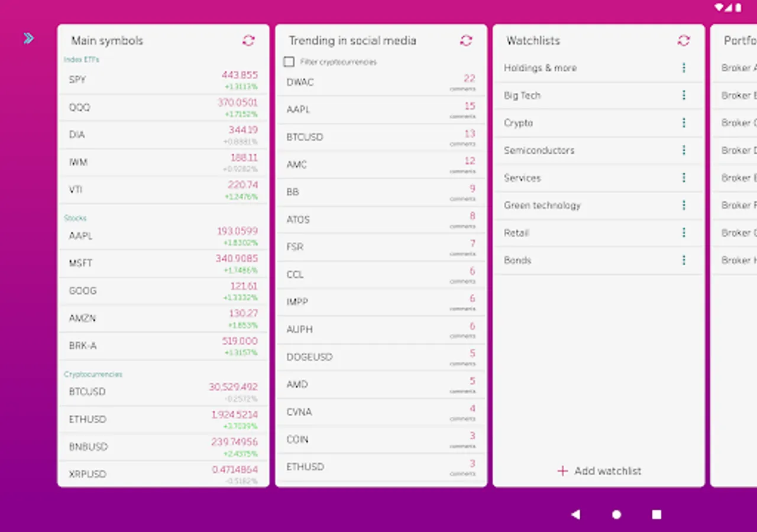This screenshot has height=532, width=757.
Task: Open options menu for Services watchlist
Action: coord(684,178)
